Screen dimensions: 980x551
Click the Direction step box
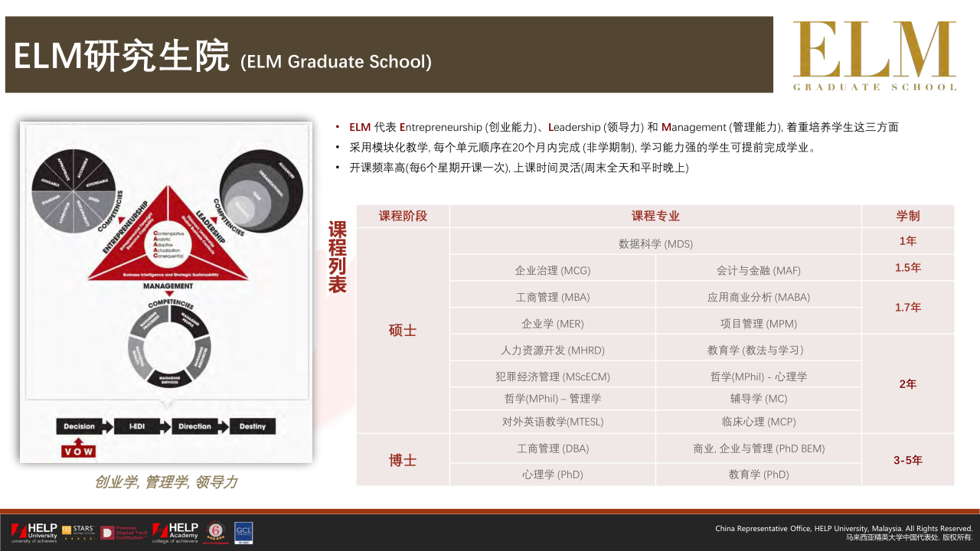(194, 426)
